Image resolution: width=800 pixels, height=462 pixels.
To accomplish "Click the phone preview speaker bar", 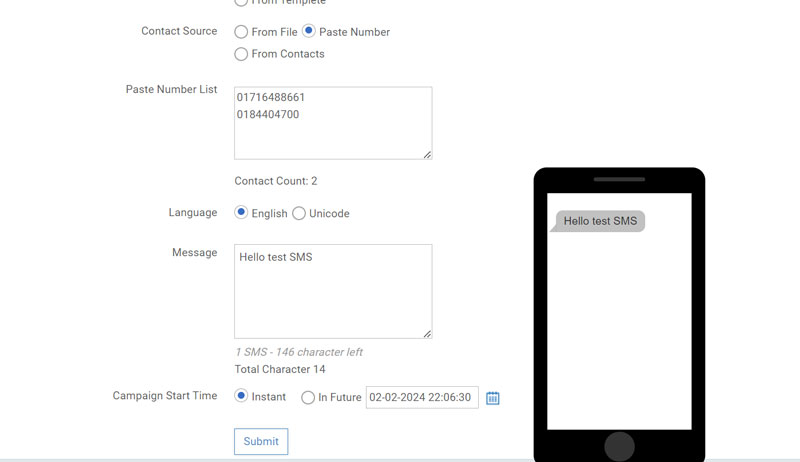I will pos(619,180).
